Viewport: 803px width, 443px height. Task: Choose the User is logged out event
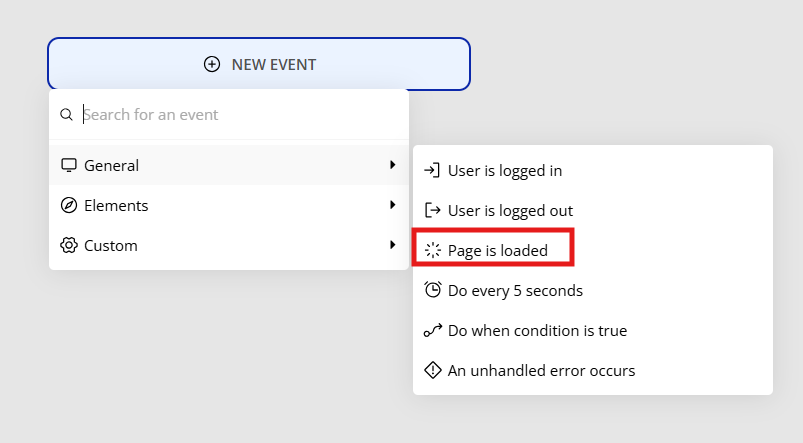(x=593, y=210)
